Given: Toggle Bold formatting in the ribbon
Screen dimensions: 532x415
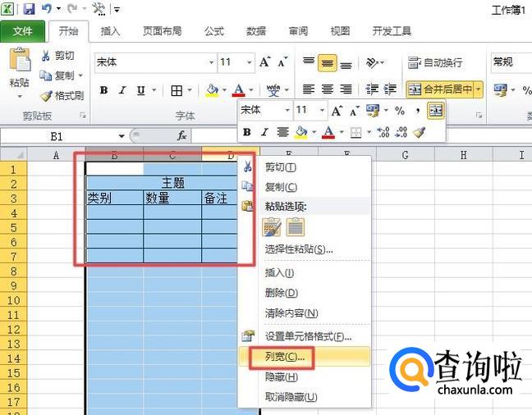Looking at the screenshot, I should click(104, 90).
